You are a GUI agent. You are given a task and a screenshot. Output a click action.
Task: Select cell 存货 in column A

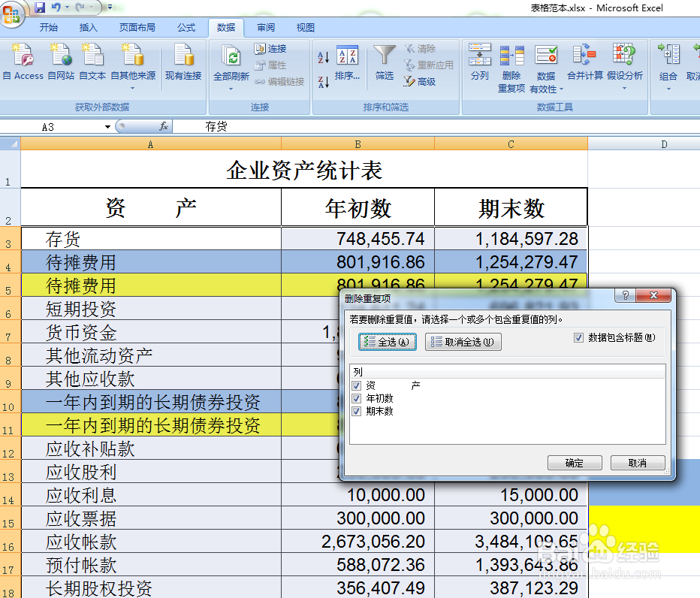[x=151, y=239]
